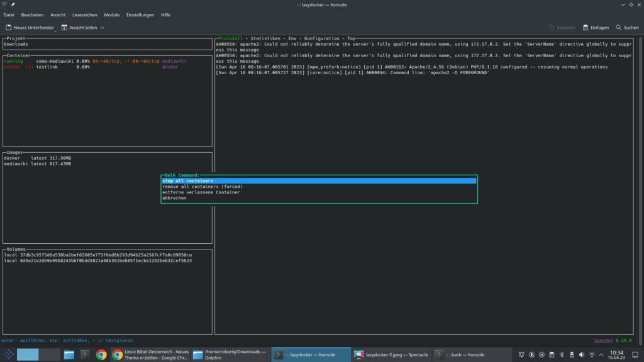Select the testlink container row
Screen dimensions: 644x362
pyautogui.click(x=108, y=67)
